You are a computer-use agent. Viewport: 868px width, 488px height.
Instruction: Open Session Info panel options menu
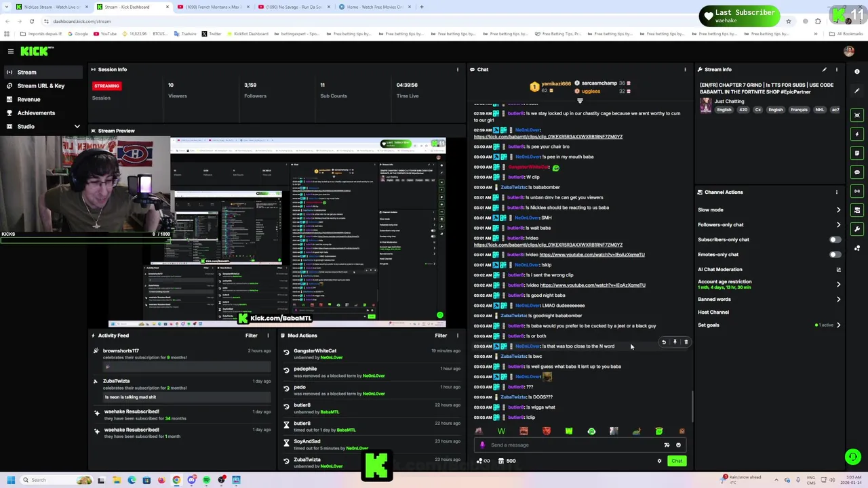458,69
